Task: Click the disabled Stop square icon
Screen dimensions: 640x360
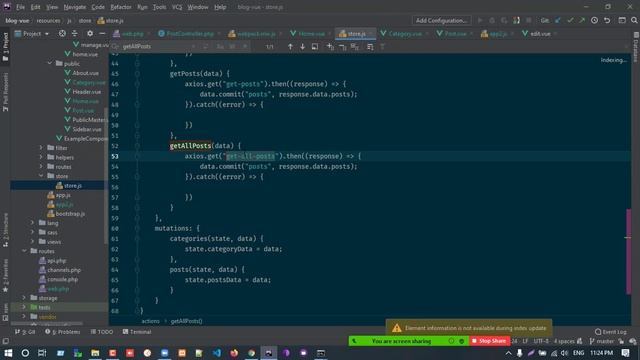Action: click(529, 20)
